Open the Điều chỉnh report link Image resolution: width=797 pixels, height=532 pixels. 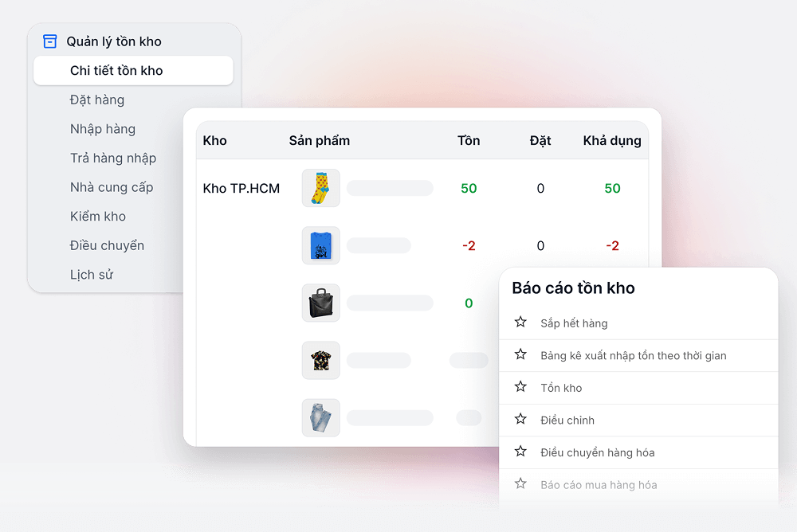pos(567,421)
